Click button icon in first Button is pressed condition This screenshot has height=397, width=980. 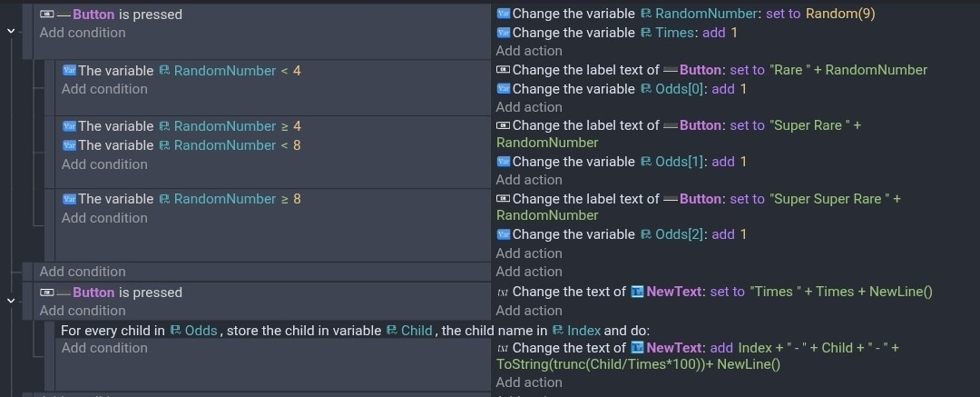47,15
